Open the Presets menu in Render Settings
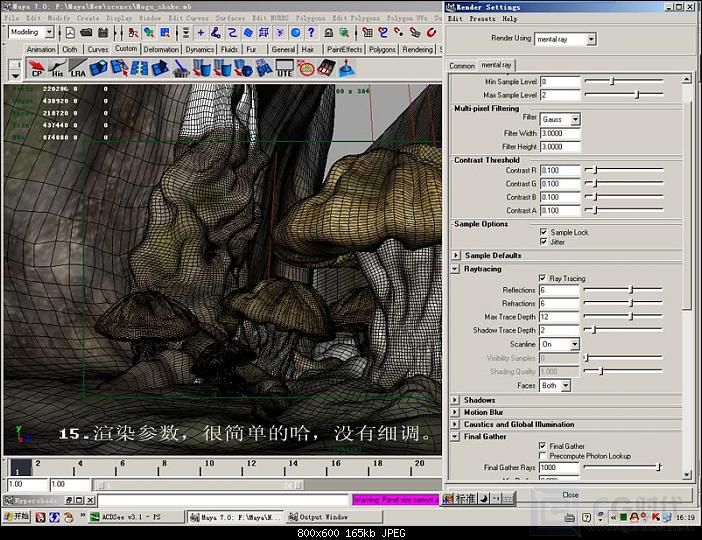 482,19
